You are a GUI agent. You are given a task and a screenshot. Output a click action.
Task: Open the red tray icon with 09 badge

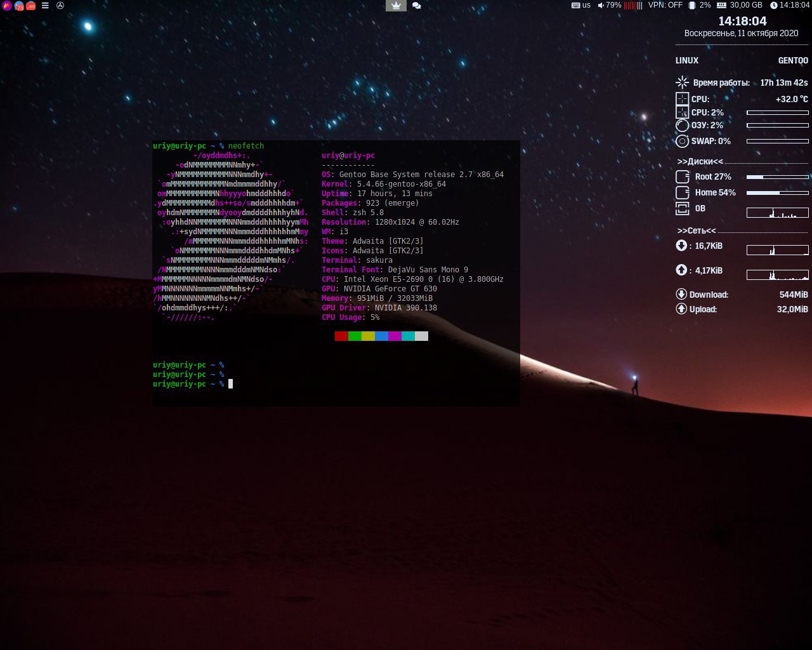click(x=30, y=6)
